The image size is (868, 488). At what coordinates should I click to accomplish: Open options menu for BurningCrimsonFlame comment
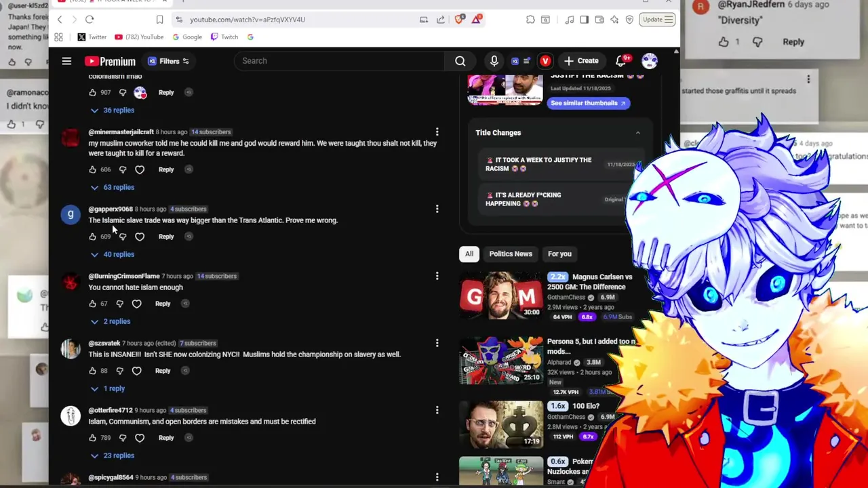437,276
